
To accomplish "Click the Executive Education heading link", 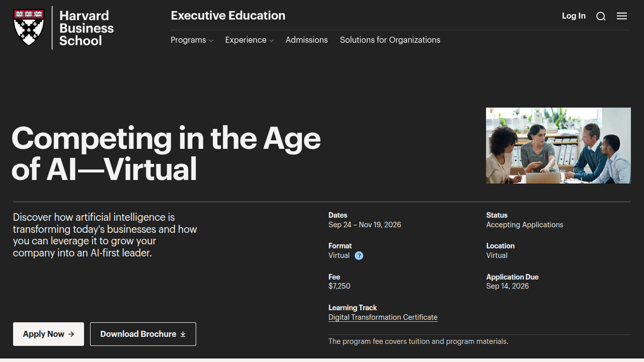I will [228, 16].
